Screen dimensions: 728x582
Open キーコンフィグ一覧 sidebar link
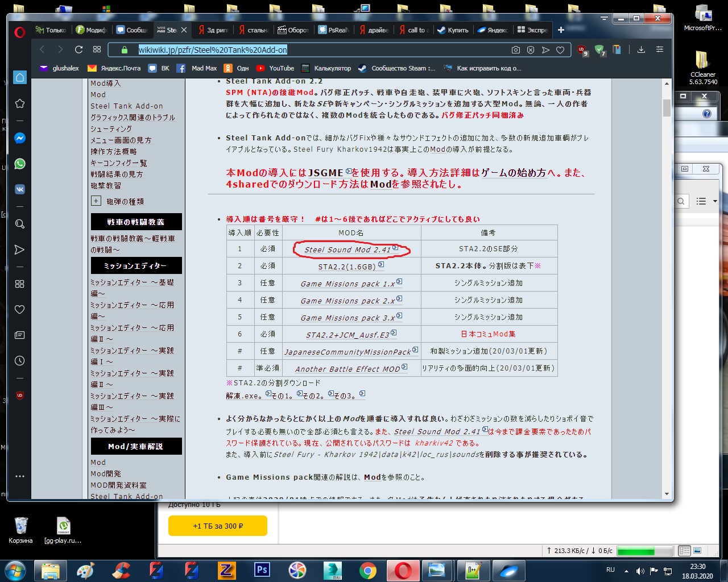tap(119, 163)
